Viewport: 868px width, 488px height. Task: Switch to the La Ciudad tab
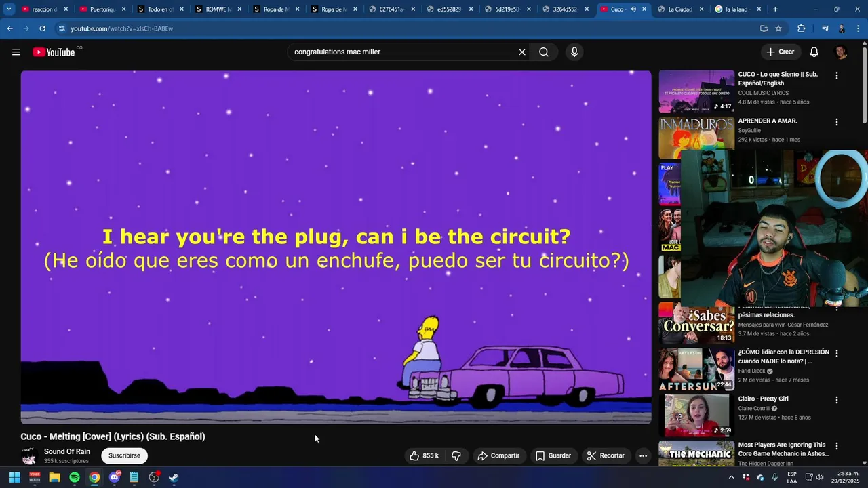pyautogui.click(x=680, y=9)
